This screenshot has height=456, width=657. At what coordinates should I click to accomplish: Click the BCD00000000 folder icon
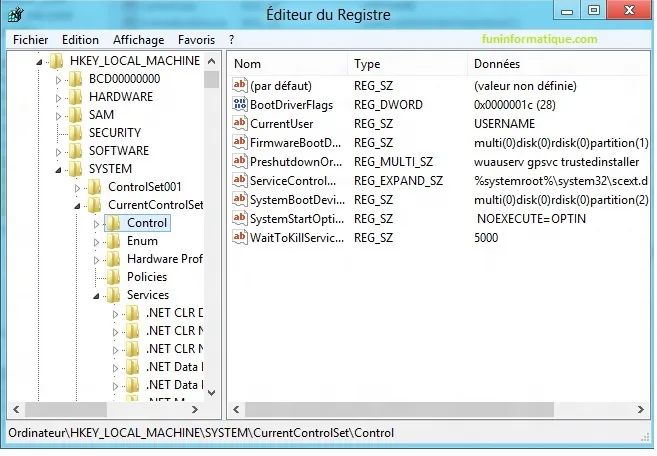coord(75,79)
